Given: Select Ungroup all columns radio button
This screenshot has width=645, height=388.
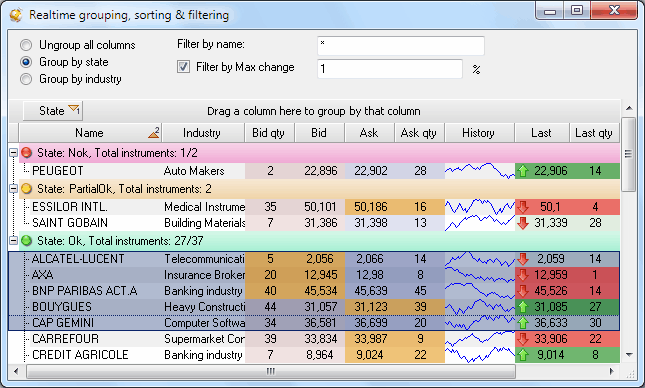Looking at the screenshot, I should tap(26, 45).
